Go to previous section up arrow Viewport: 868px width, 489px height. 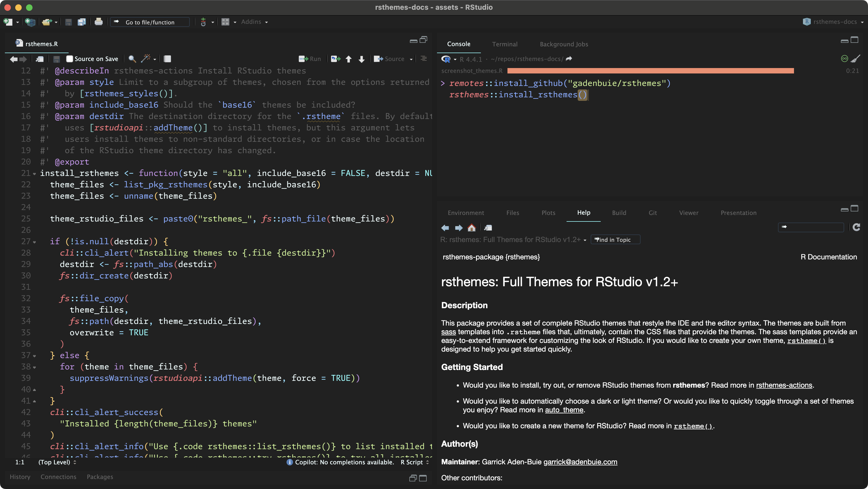coord(349,59)
